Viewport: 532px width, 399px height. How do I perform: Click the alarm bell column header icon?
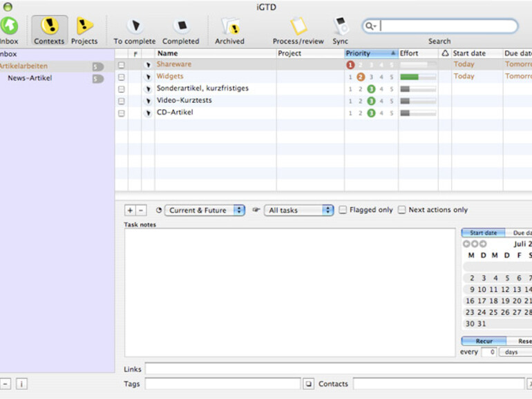pyautogui.click(x=445, y=53)
